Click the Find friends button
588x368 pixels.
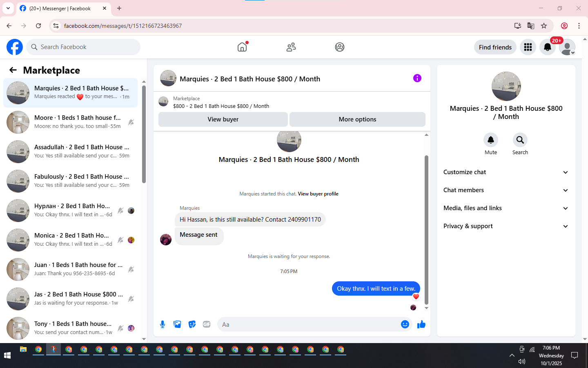[x=495, y=47]
